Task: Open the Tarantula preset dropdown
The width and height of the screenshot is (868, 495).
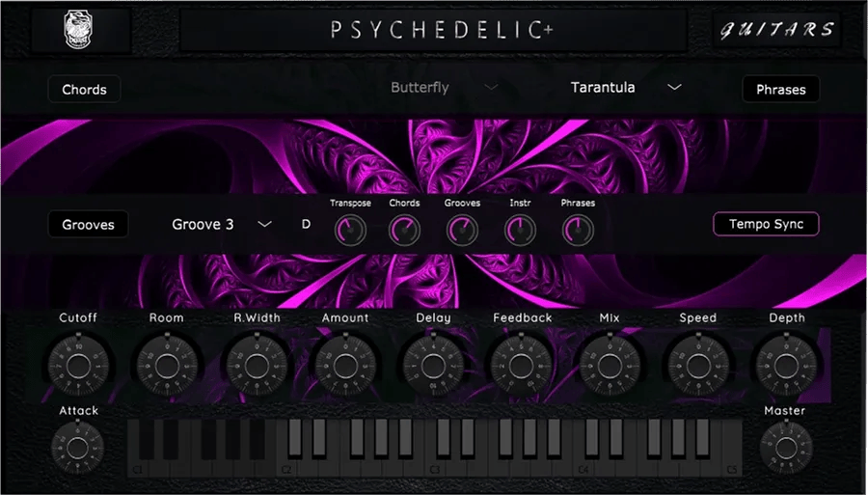Action: tap(626, 88)
